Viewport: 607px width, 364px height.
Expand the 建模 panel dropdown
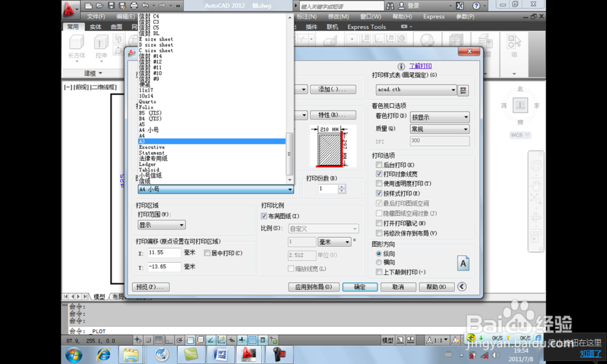point(93,73)
